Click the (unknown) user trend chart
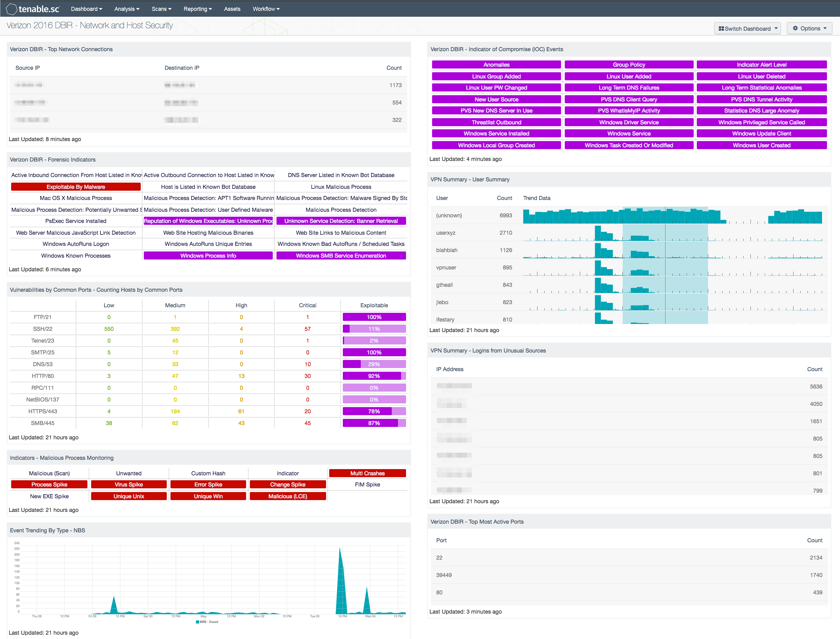The image size is (840, 639). pos(672,215)
